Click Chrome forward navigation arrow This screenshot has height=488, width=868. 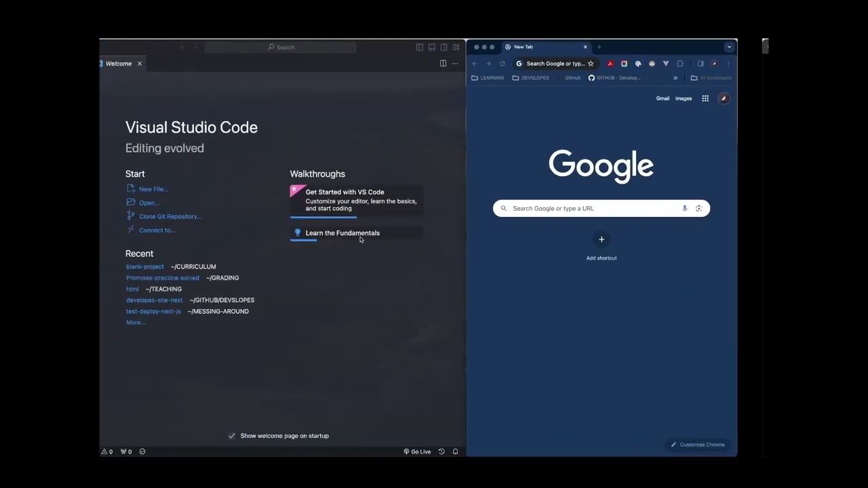488,64
